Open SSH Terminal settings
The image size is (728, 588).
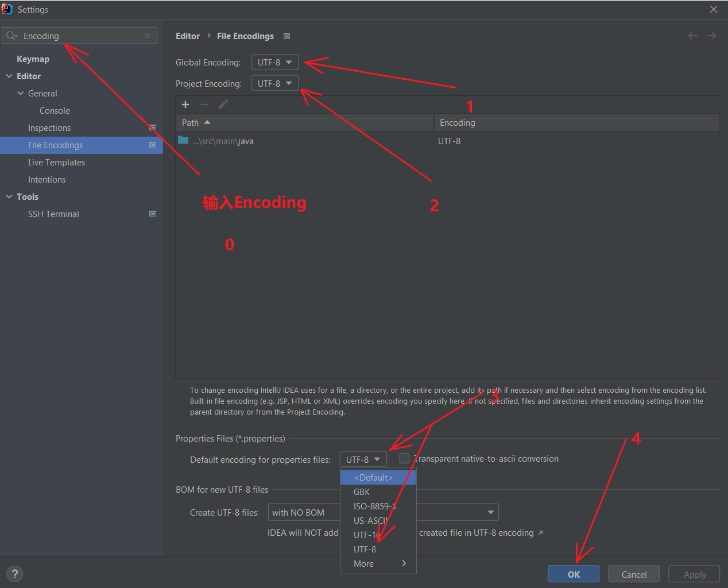click(x=53, y=214)
